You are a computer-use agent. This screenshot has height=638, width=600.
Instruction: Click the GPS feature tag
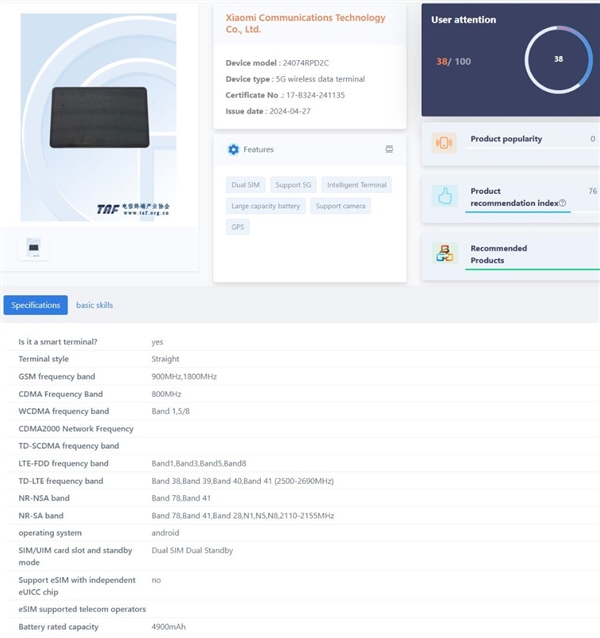(x=238, y=227)
